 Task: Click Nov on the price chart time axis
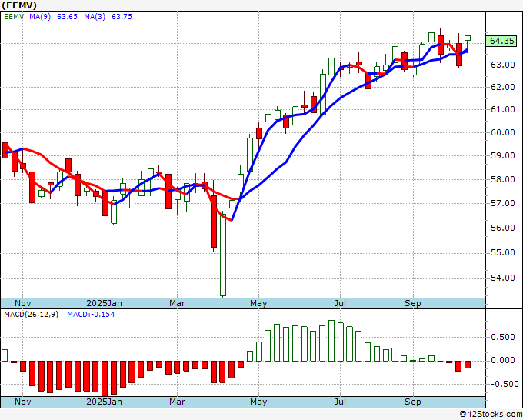pos(23,303)
